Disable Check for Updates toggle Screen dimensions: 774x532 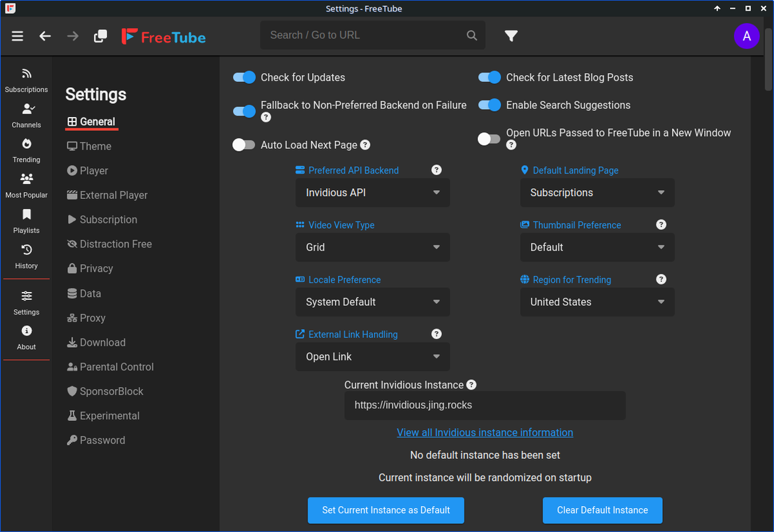pyautogui.click(x=244, y=77)
